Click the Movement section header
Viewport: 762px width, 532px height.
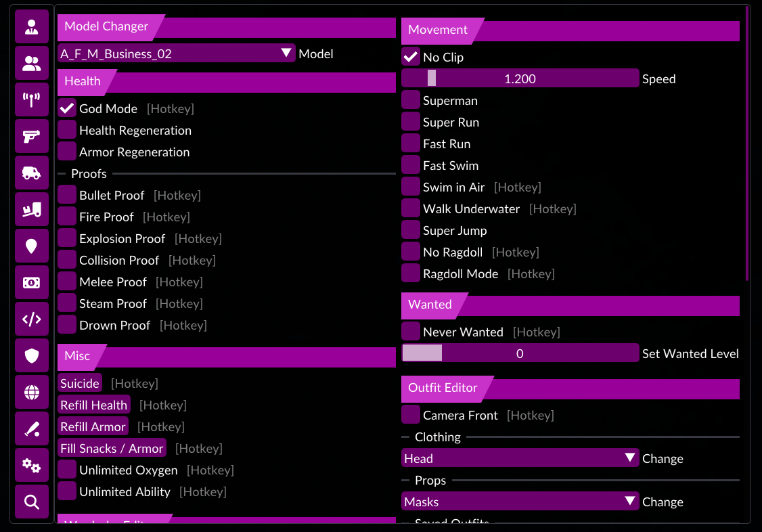(570, 30)
